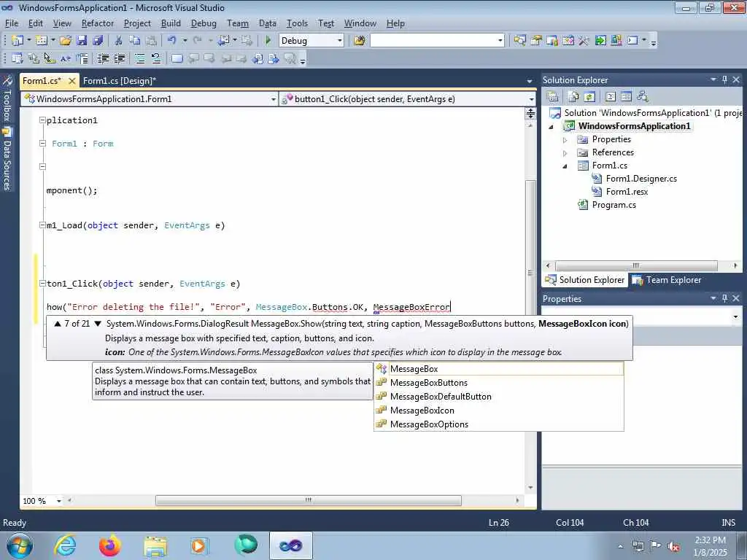Viewport: 747px width, 560px height.
Task: Open the Debug menu
Action: point(204,23)
